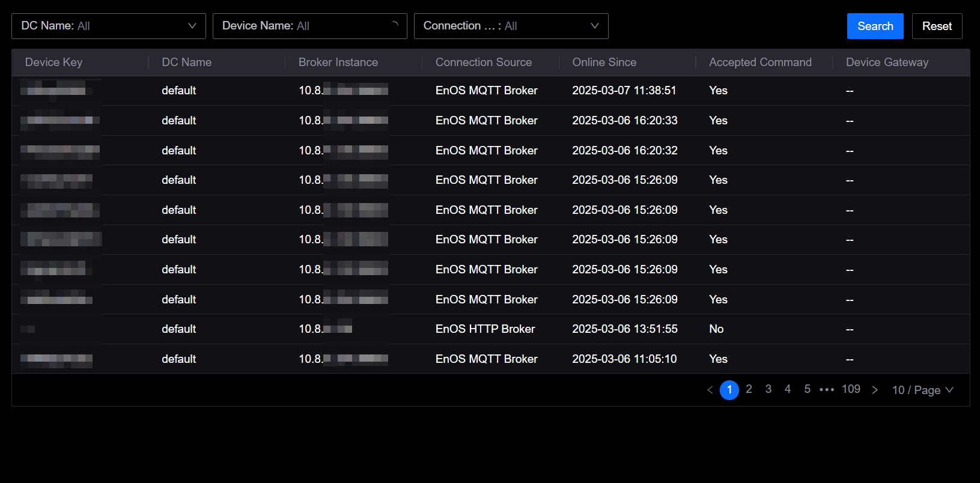Change the 10 / Page size selector
Screen dimensions: 980x483
click(x=922, y=390)
